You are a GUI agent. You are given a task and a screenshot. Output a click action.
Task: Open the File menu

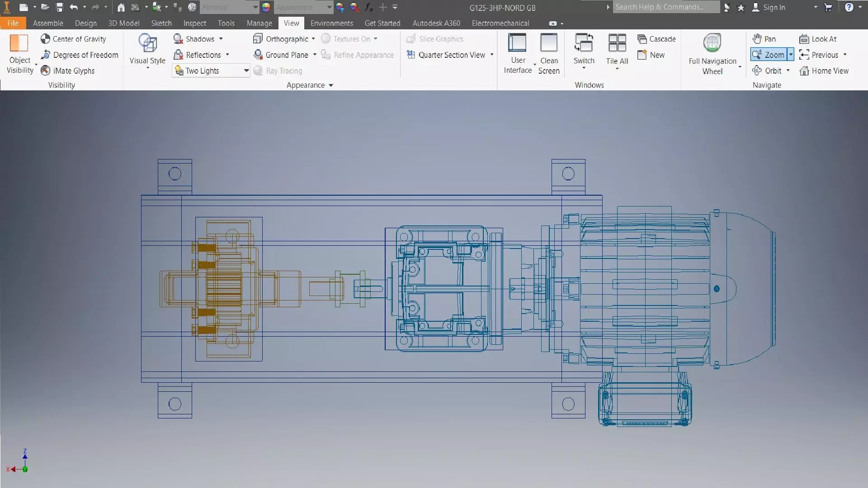[x=13, y=23]
